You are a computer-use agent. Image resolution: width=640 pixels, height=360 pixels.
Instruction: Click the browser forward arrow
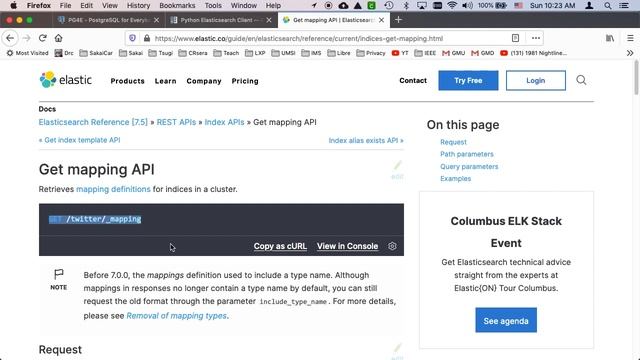[27, 38]
